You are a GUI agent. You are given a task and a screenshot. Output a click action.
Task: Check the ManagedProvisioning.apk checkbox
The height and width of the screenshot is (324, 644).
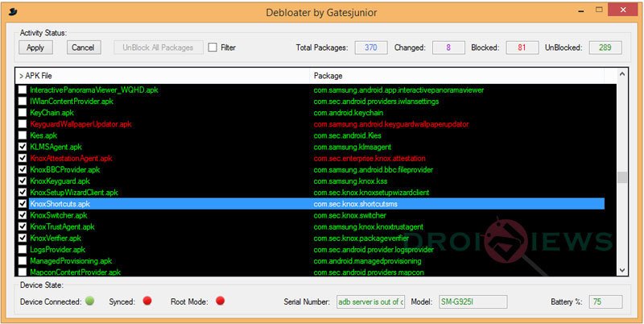tap(23, 260)
